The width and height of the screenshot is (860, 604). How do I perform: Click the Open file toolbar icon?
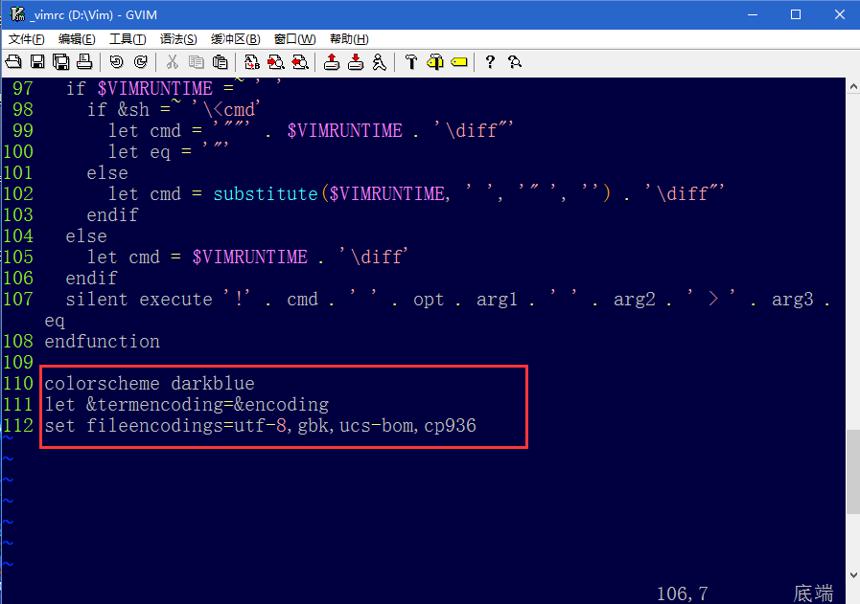[x=13, y=62]
